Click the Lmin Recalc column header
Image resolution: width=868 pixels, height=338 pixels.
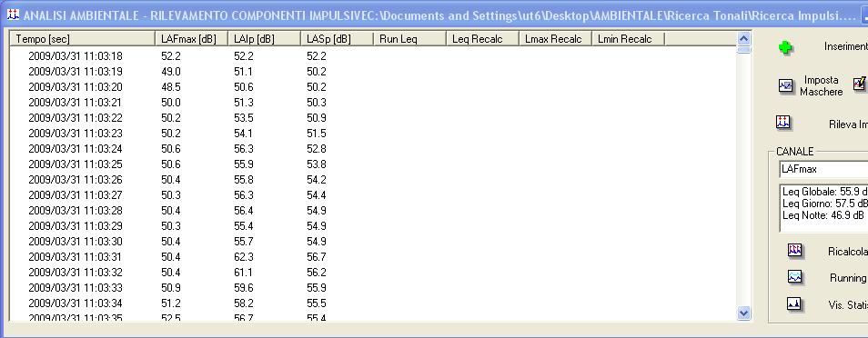pos(628,39)
